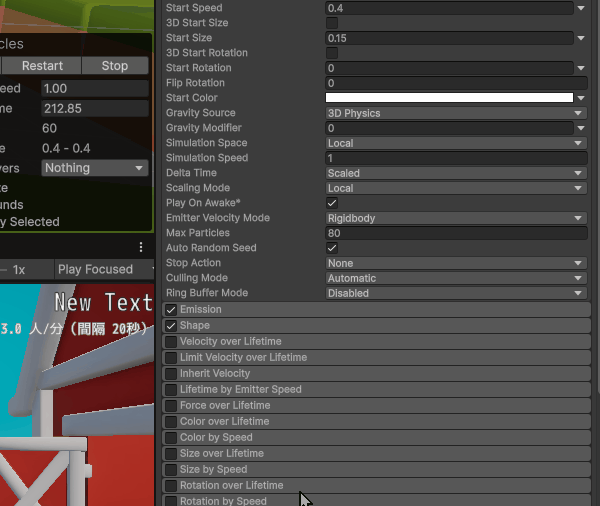Image resolution: width=600 pixels, height=506 pixels.
Task: Toggle the Auto Random Seed checkbox
Action: (x=332, y=248)
